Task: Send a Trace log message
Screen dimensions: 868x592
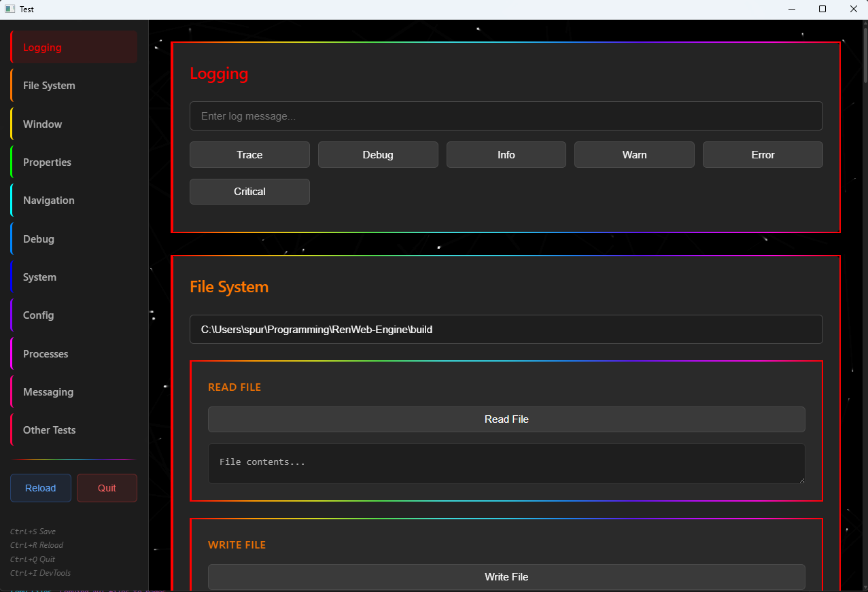Action: [249, 154]
